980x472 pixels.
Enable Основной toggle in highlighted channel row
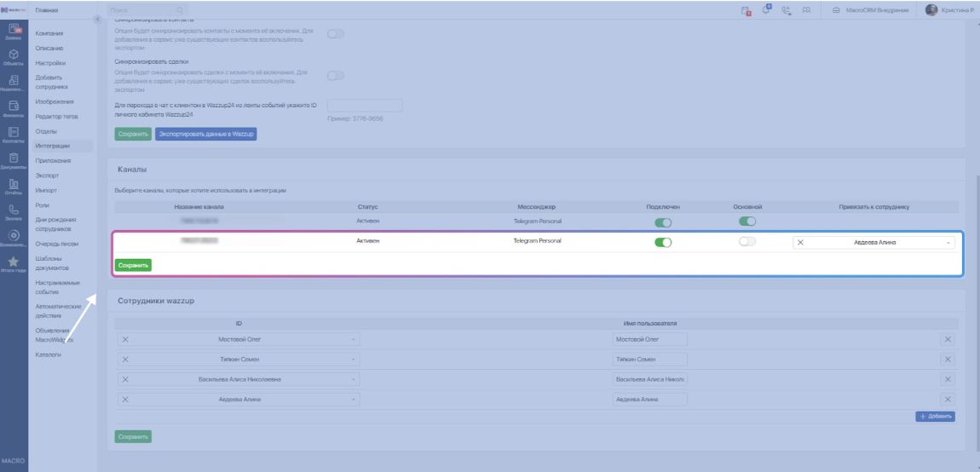747,242
